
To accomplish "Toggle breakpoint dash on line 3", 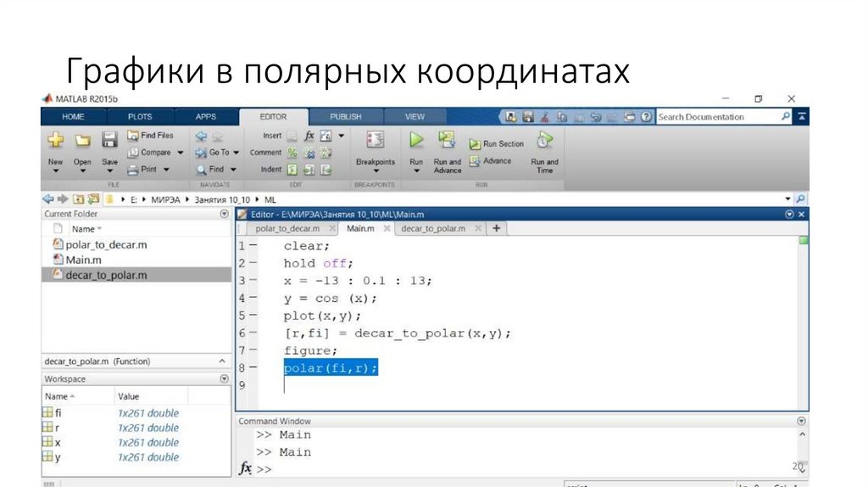I will (253, 280).
